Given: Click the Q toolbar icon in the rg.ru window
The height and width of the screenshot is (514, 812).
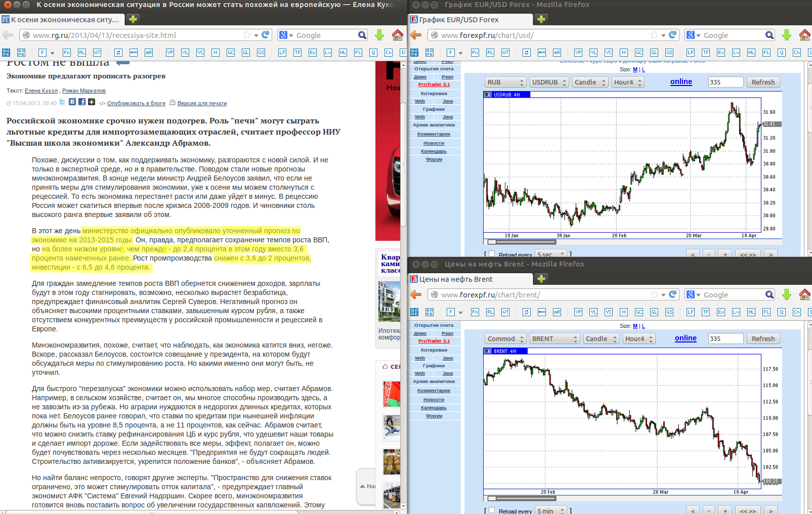Looking at the screenshot, I should [x=373, y=53].
